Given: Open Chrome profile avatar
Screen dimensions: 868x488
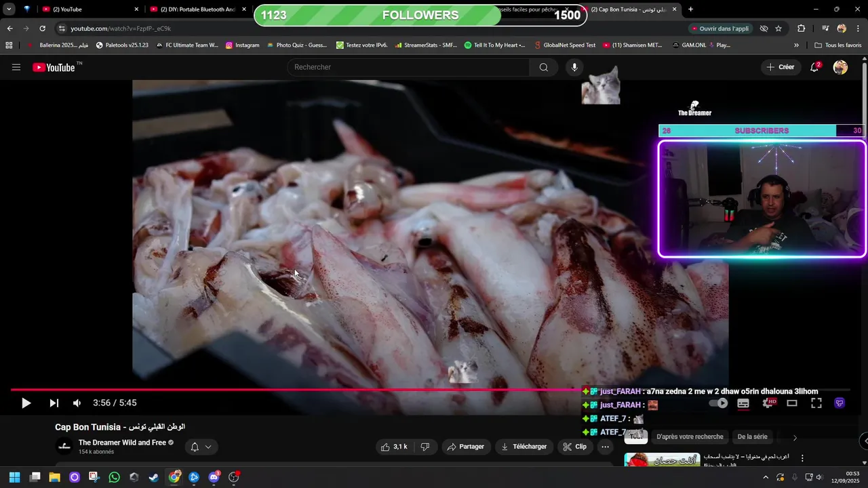Looking at the screenshot, I should 842,28.
